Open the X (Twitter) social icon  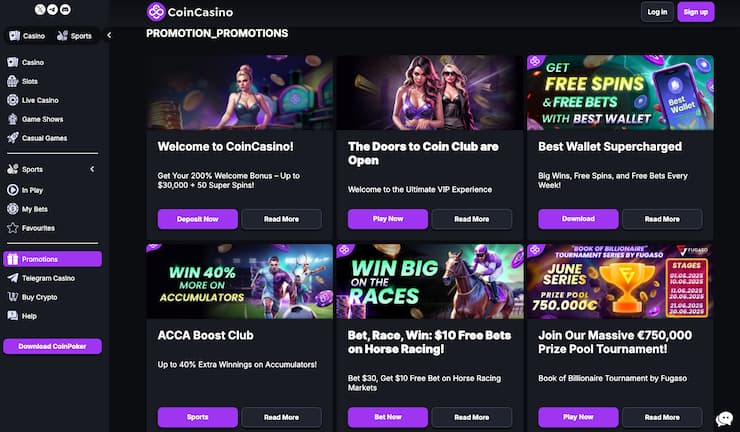40,9
